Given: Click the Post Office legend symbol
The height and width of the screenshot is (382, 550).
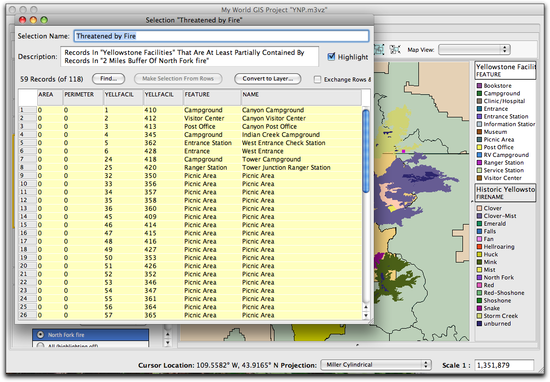Looking at the screenshot, I should click(479, 147).
